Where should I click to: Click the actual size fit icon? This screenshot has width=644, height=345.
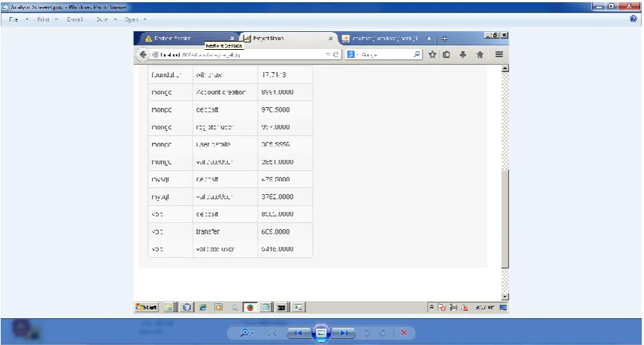pos(272,333)
